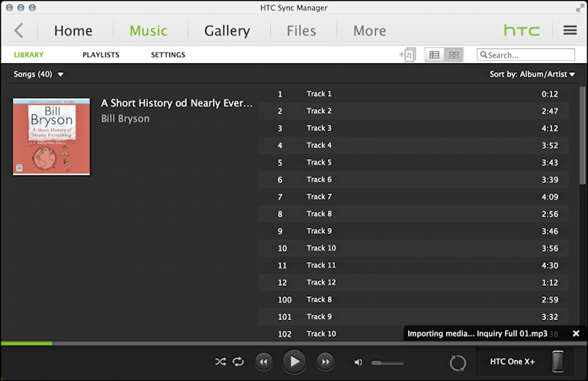Select row number 100, Track 8

pyautogui.click(x=413, y=299)
